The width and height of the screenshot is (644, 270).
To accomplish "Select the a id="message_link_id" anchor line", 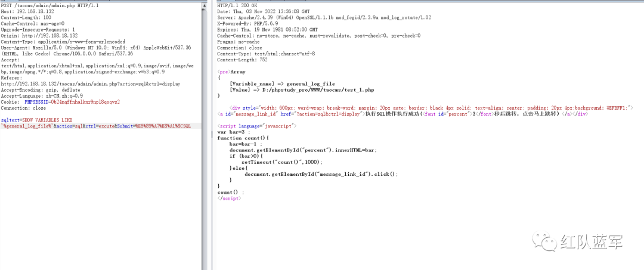I will (x=403, y=114).
